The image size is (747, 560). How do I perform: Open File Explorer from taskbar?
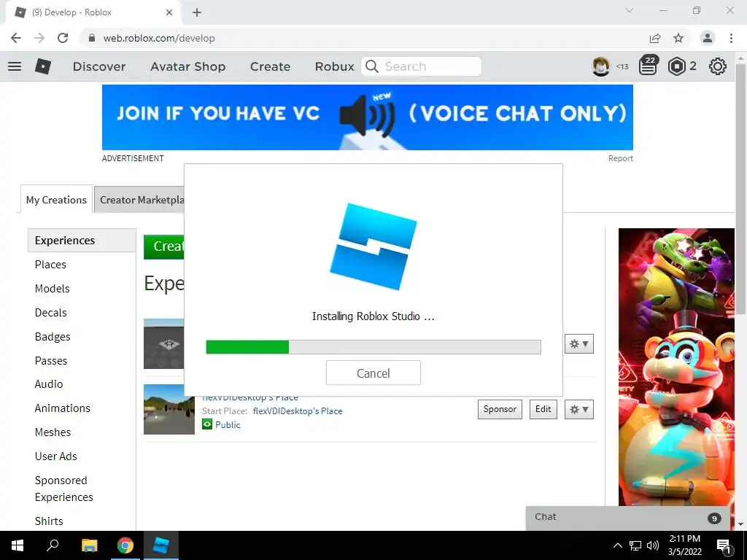coord(89,545)
